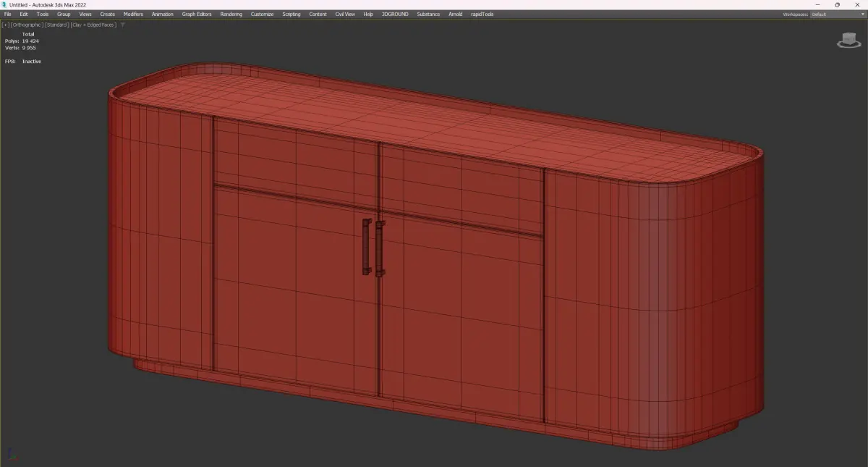Close the 3ds Max window

(858, 4)
